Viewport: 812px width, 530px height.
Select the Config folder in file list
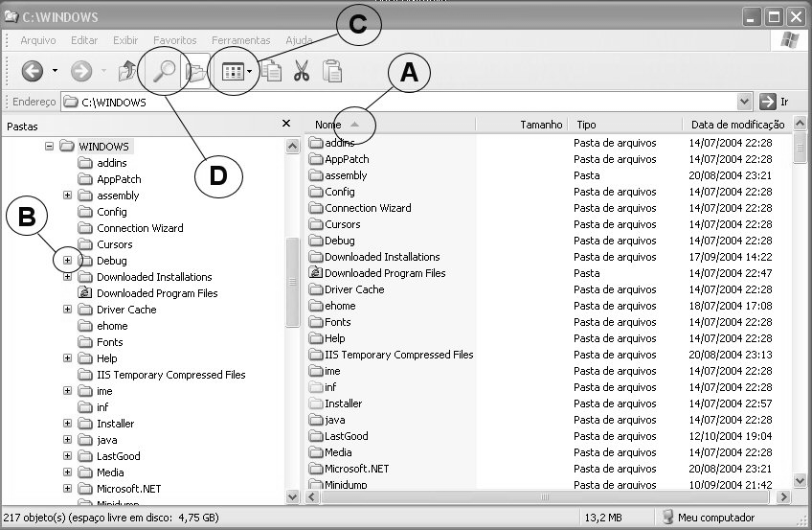(x=332, y=191)
